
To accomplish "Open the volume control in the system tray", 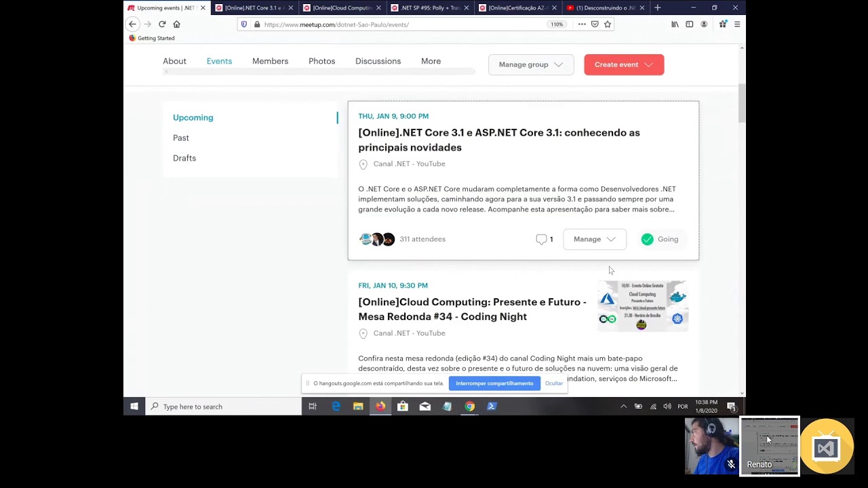I will coord(667,406).
